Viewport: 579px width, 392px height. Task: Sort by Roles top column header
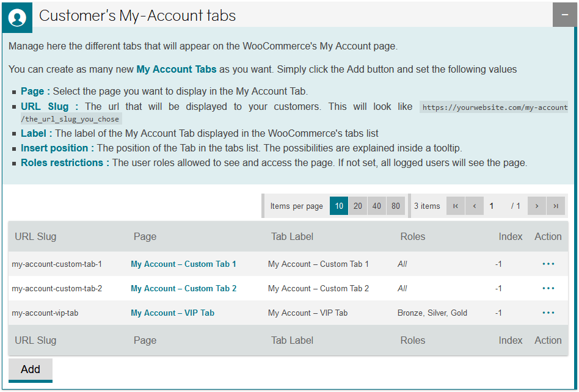click(413, 236)
